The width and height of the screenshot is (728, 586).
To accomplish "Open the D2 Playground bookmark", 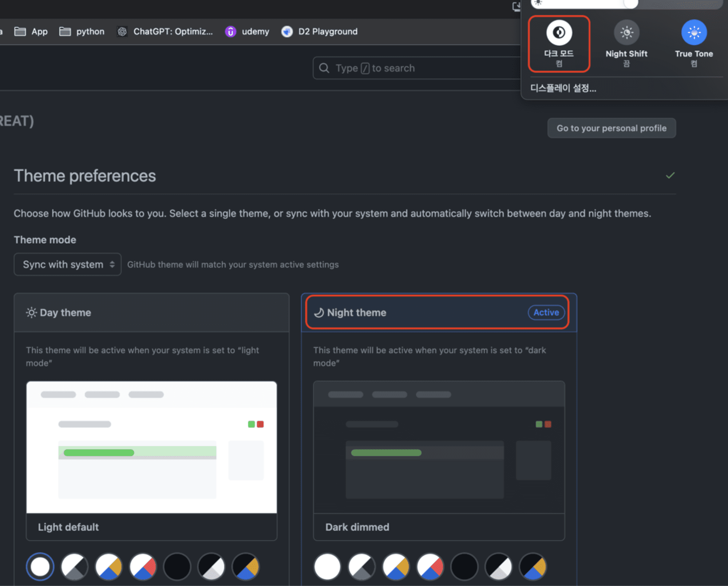I will pos(319,32).
